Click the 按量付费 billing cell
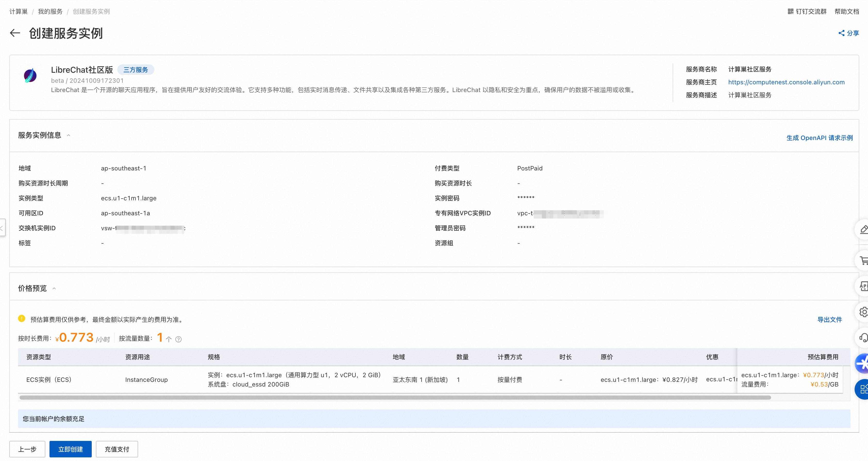Viewport: 868px width, 461px height. (510, 380)
